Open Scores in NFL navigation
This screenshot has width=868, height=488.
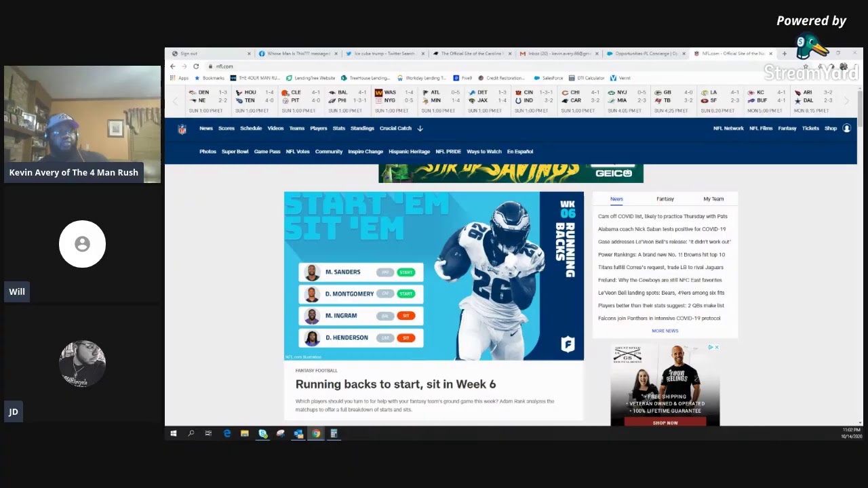[226, 128]
